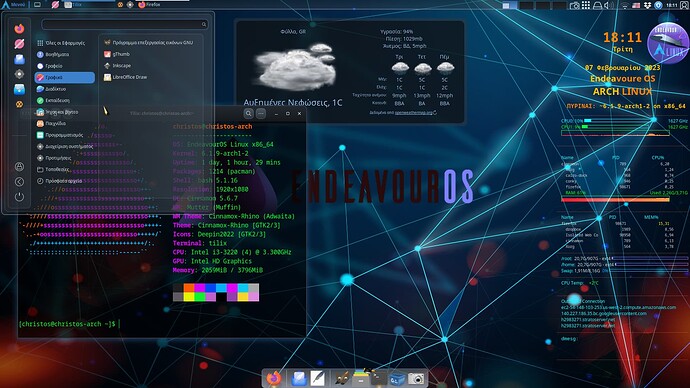The height and width of the screenshot is (388, 690).
Task: Switch to the second workspace
Action: pyautogui.click(x=526, y=5)
